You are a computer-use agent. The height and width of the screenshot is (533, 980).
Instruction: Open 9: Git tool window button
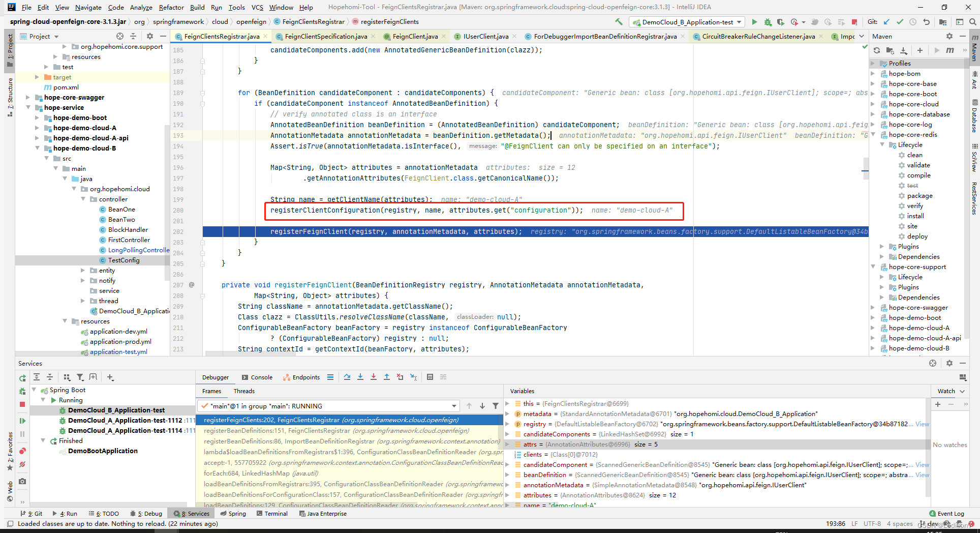pos(32,513)
